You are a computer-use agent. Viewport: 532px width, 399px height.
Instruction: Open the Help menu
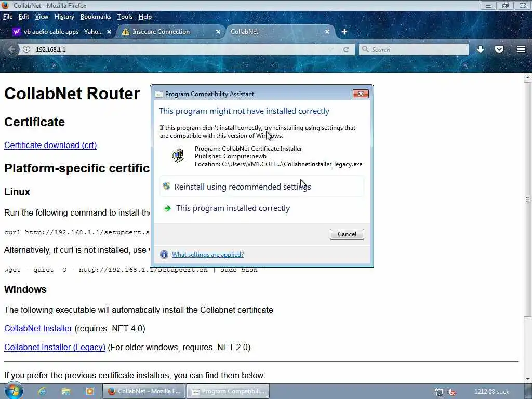click(145, 17)
